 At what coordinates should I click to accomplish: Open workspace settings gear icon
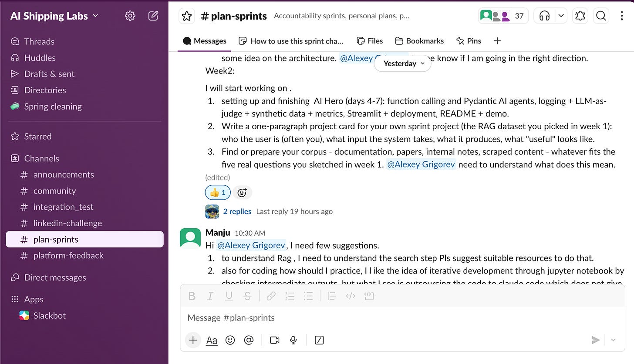(130, 16)
